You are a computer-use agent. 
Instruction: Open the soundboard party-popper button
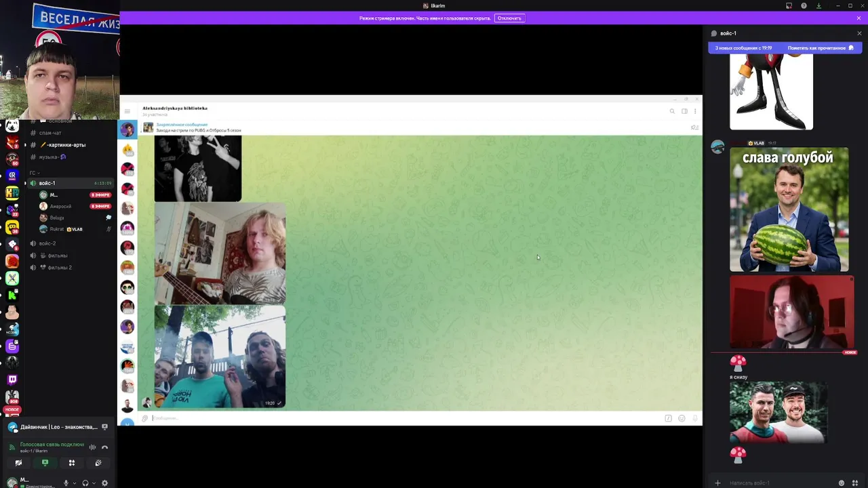tap(98, 463)
